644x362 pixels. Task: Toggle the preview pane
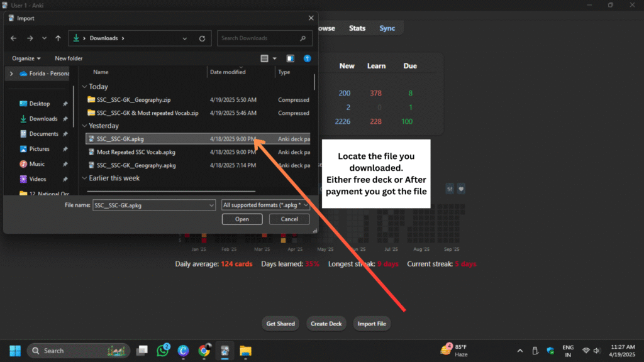point(291,58)
